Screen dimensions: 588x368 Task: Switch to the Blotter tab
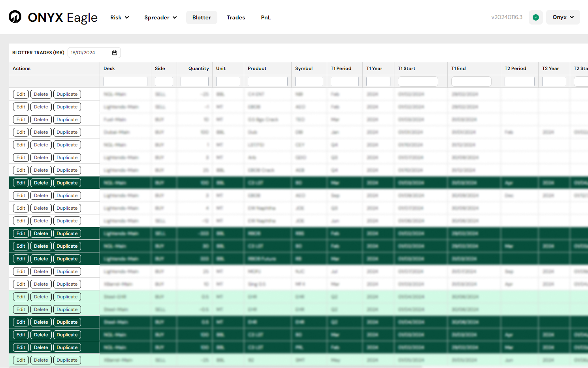point(202,17)
